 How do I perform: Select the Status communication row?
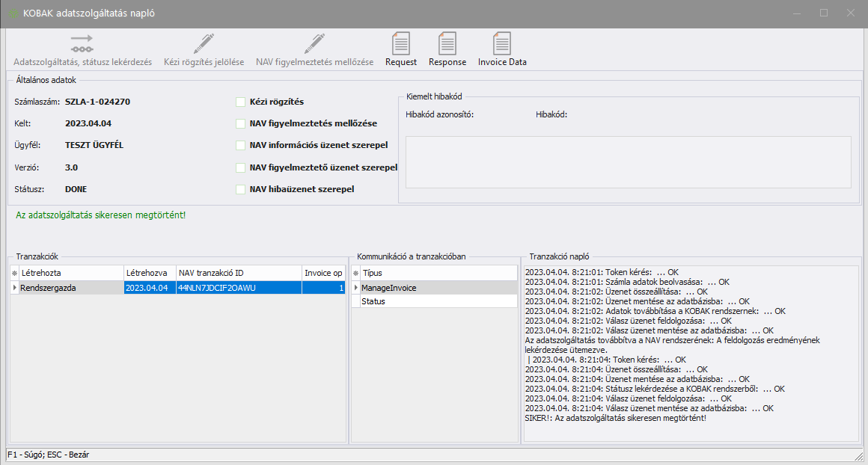434,301
